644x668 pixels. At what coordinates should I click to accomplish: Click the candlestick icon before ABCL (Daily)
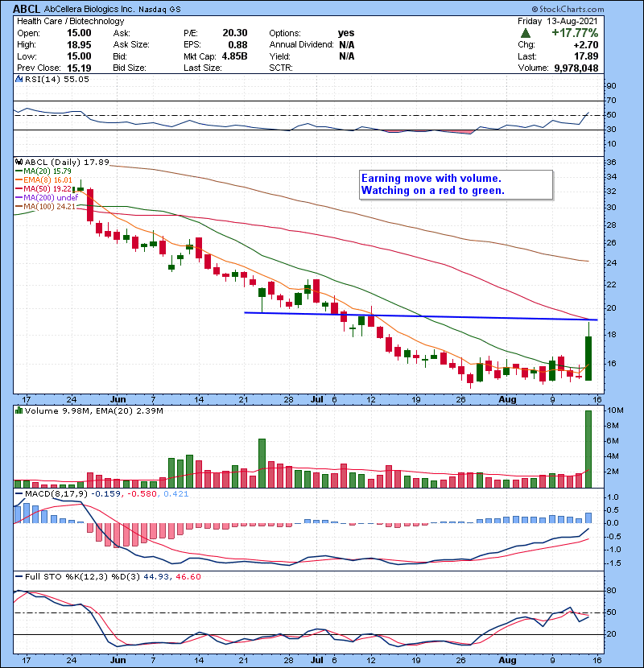click(19, 162)
